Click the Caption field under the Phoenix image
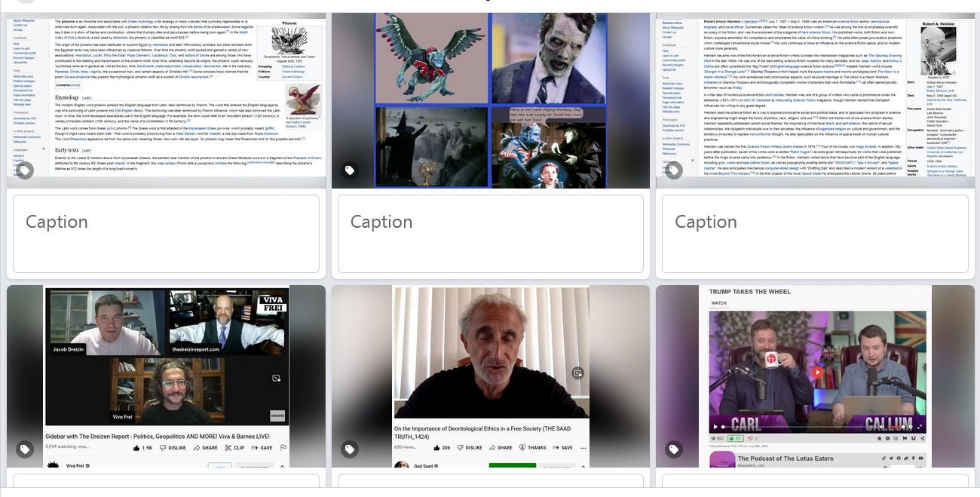 [166, 234]
